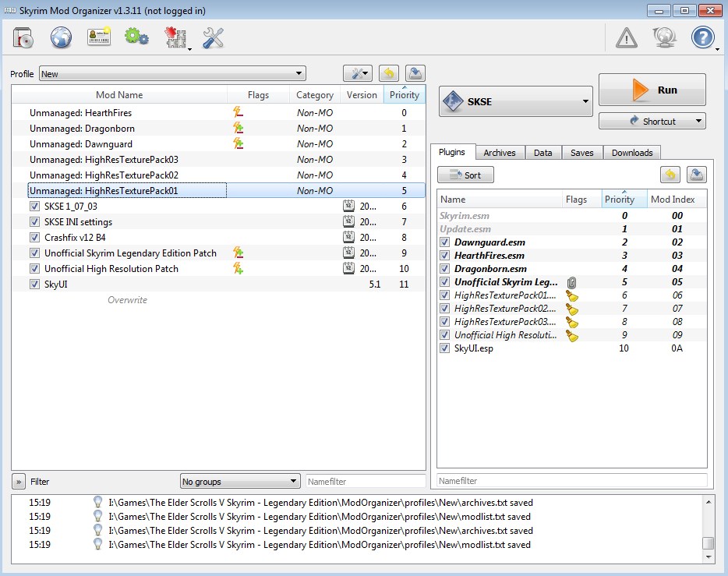Click broom flag on HighResTexturePack03 plugin
Viewport: 728px width, 576px height.
[x=572, y=322]
